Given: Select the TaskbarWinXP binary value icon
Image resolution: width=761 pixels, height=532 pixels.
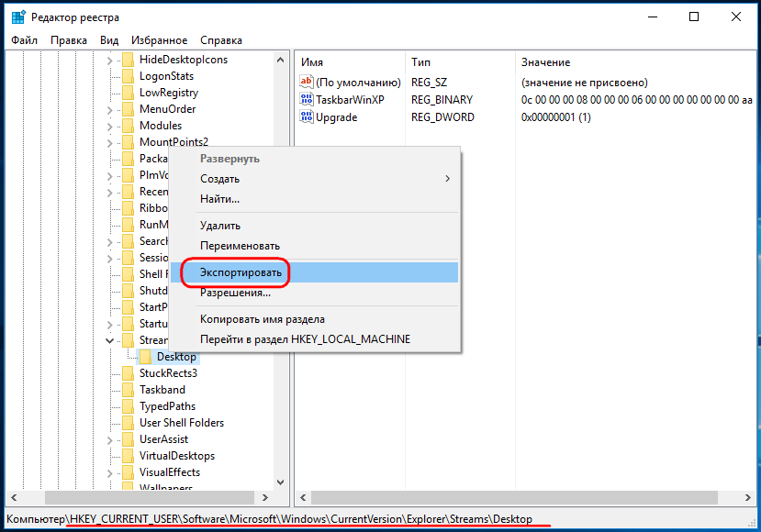Looking at the screenshot, I should [x=307, y=99].
